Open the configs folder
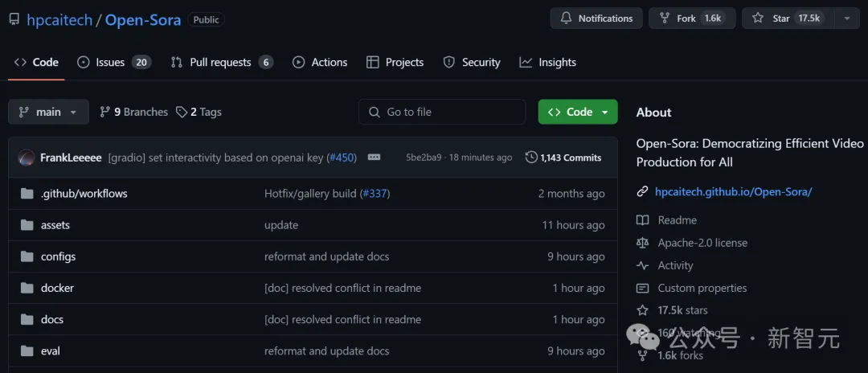This screenshot has height=373, width=868. point(58,256)
